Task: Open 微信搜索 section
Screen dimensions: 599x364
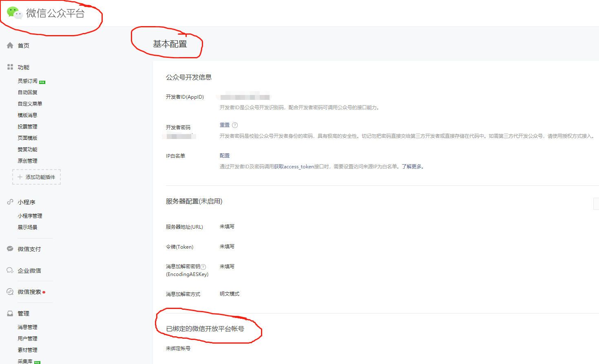Action: click(29, 292)
